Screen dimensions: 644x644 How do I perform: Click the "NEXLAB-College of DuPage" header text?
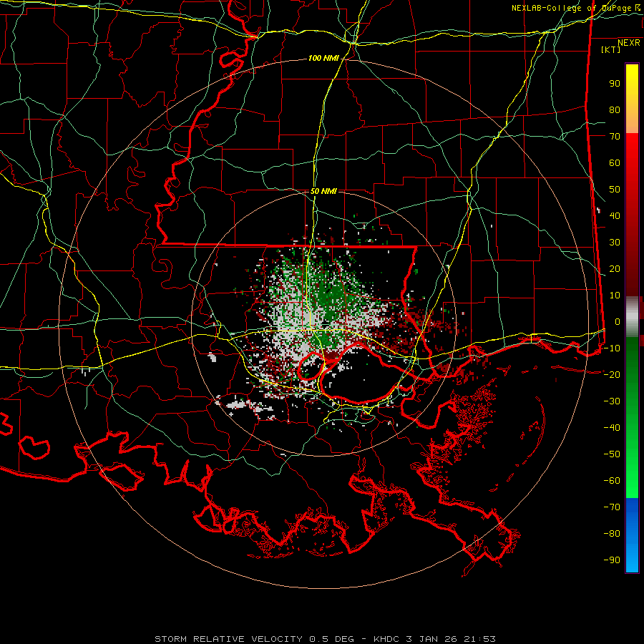[x=571, y=8]
